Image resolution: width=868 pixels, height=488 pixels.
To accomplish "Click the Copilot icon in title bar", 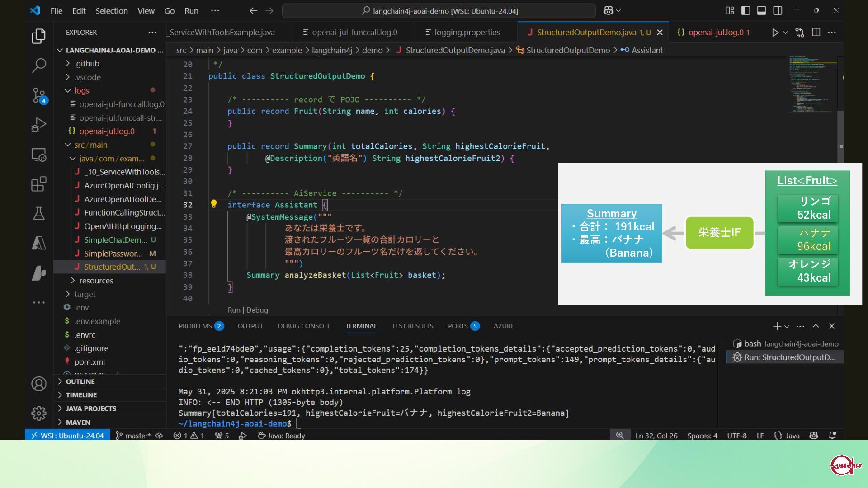I will tap(609, 10).
